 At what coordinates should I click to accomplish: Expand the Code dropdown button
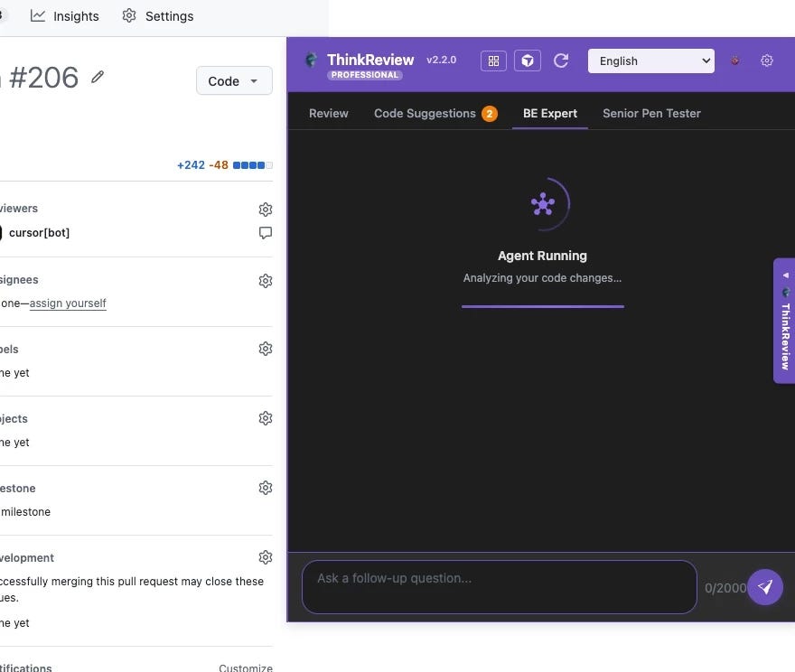click(233, 80)
